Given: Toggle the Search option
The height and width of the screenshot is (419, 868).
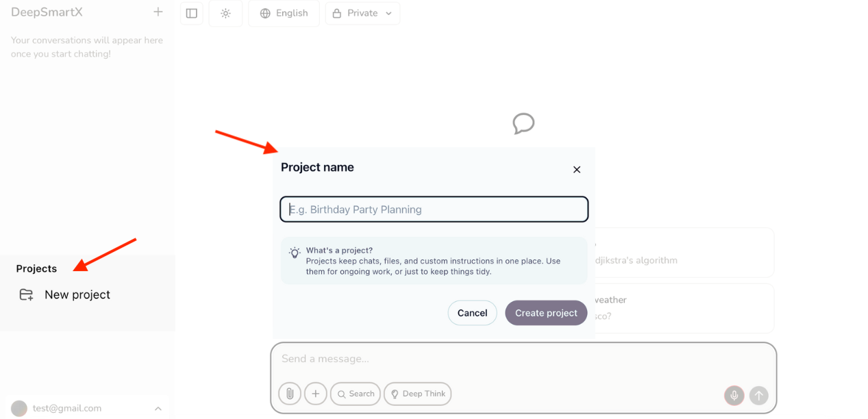Looking at the screenshot, I should tap(355, 394).
